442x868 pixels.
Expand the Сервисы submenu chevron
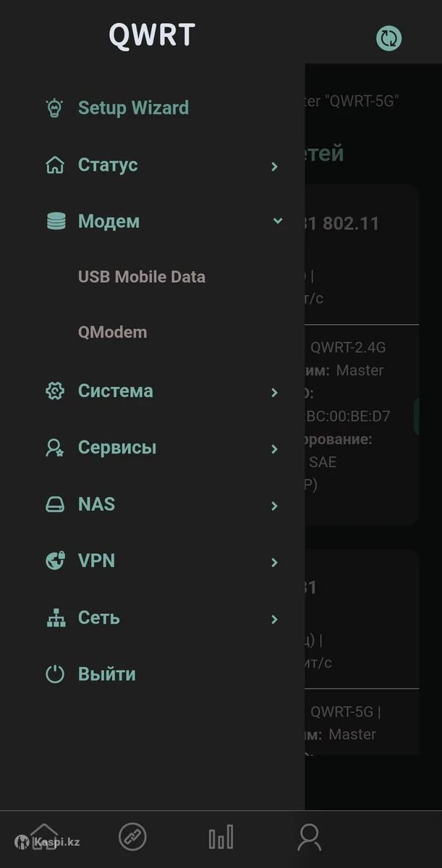click(274, 448)
